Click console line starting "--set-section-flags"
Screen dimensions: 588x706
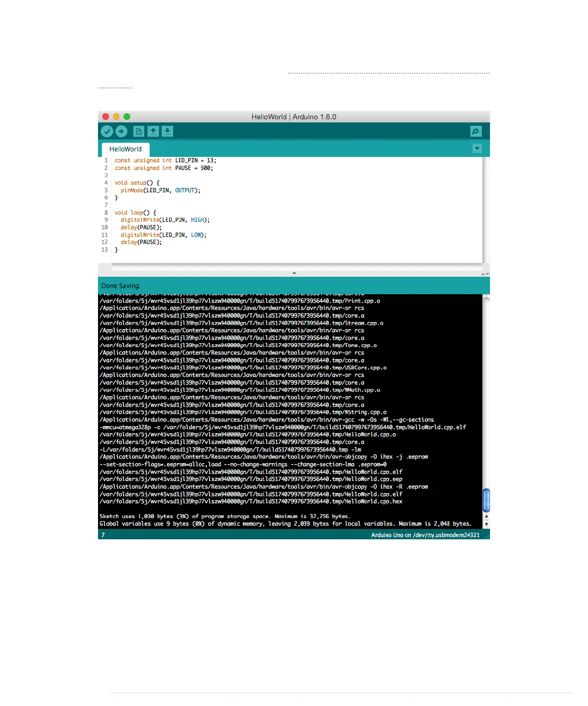243,465
